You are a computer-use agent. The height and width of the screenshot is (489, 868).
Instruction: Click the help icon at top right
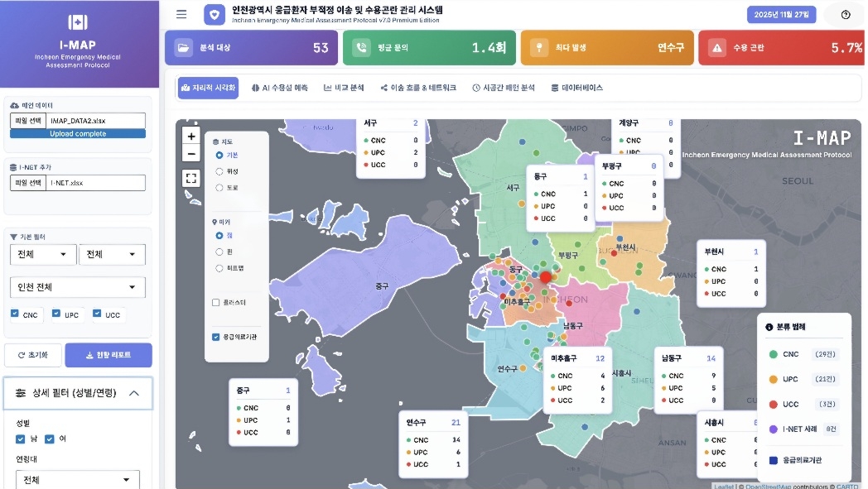click(846, 15)
